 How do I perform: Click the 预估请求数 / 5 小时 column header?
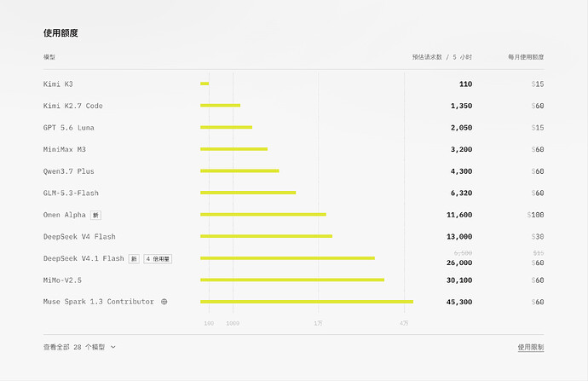(442, 57)
